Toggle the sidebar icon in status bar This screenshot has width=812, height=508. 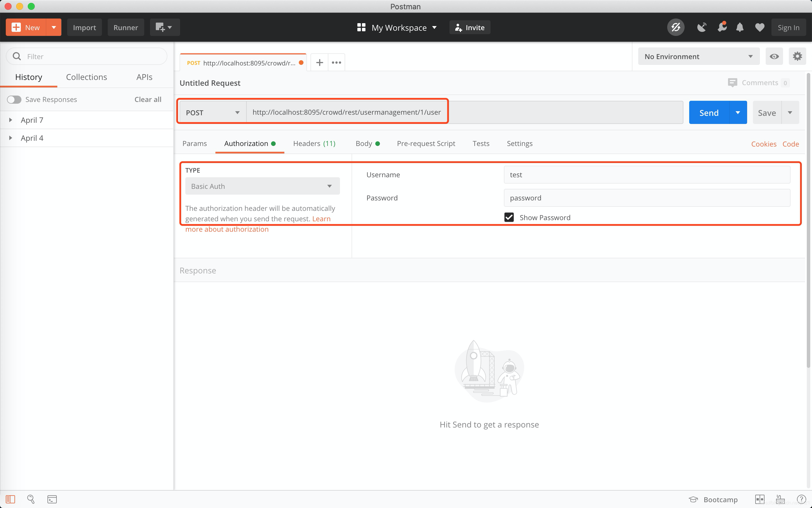[x=10, y=499]
